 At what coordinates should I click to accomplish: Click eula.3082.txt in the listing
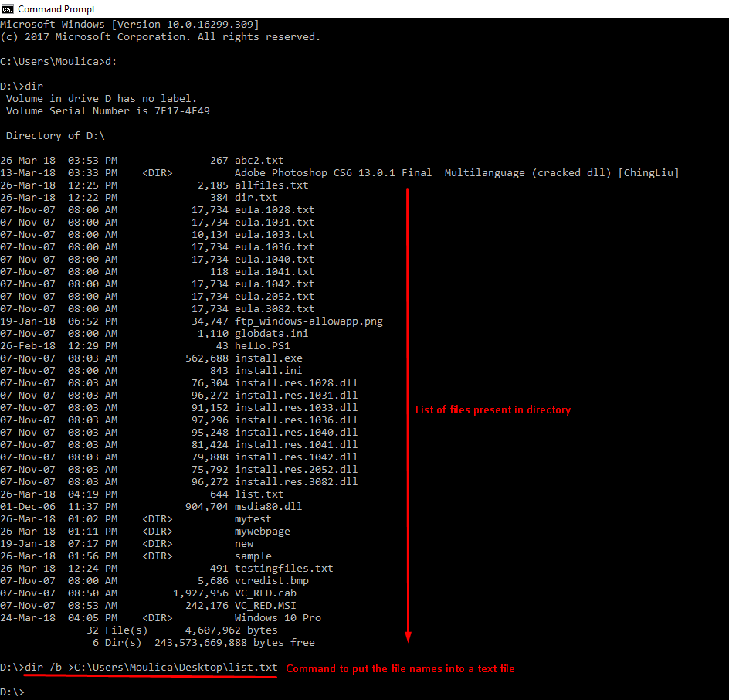[274, 308]
